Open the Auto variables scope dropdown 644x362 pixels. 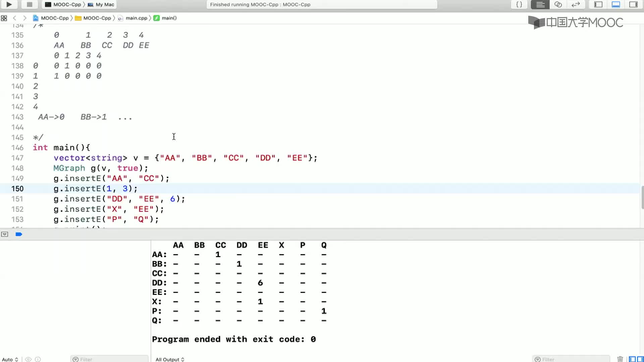point(10,359)
